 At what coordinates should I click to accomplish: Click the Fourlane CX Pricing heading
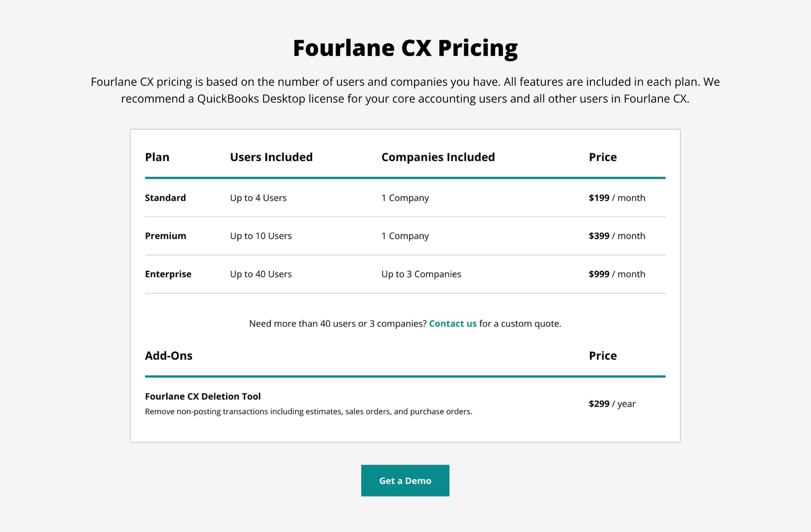405,47
